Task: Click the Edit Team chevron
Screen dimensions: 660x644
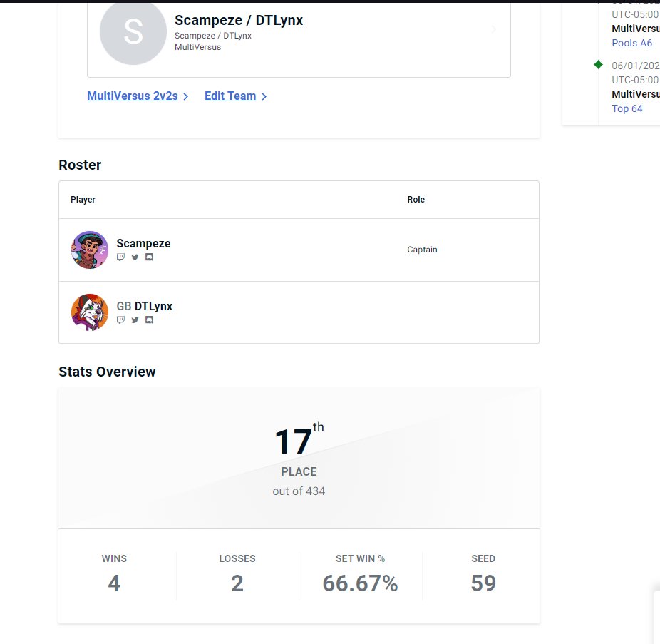Action: coord(262,96)
